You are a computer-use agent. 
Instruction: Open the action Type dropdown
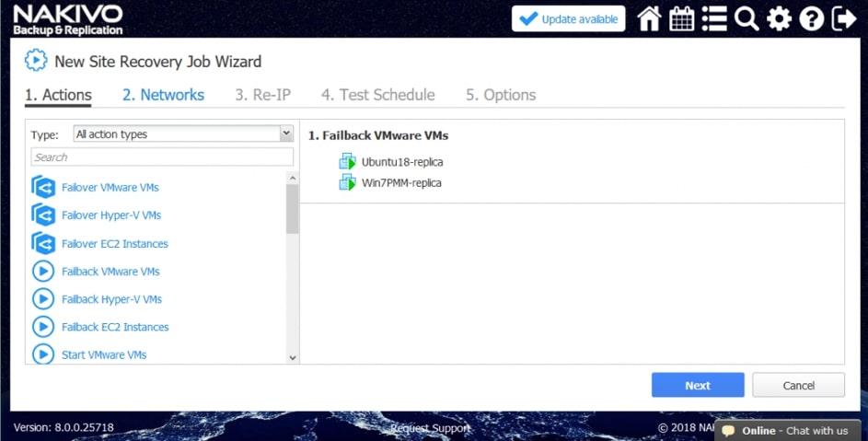pyautogui.click(x=182, y=134)
